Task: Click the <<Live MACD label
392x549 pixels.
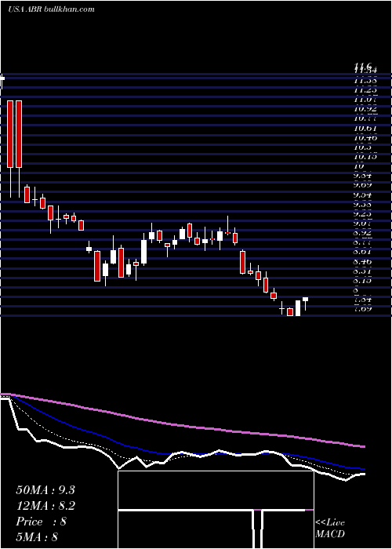Action: (x=330, y=528)
